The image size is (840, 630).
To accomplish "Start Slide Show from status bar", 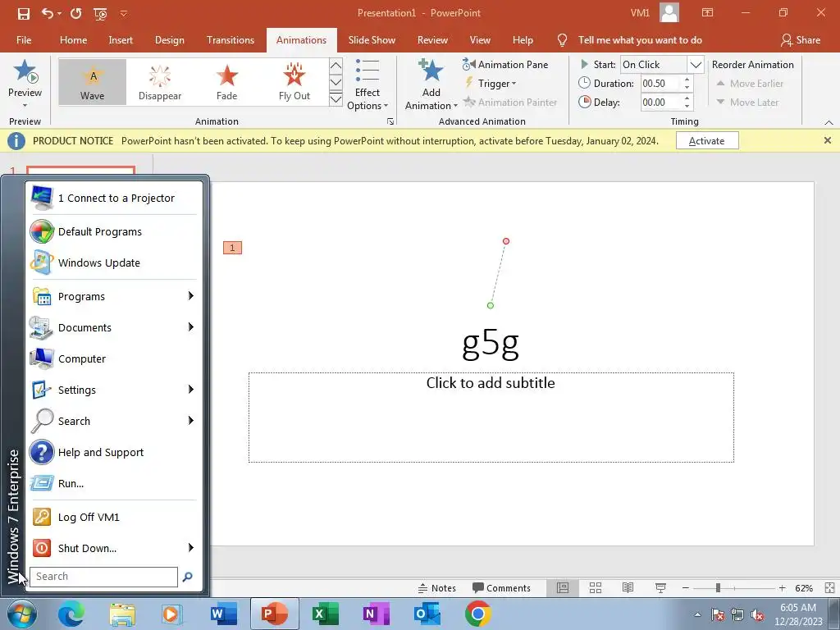I will (x=660, y=588).
